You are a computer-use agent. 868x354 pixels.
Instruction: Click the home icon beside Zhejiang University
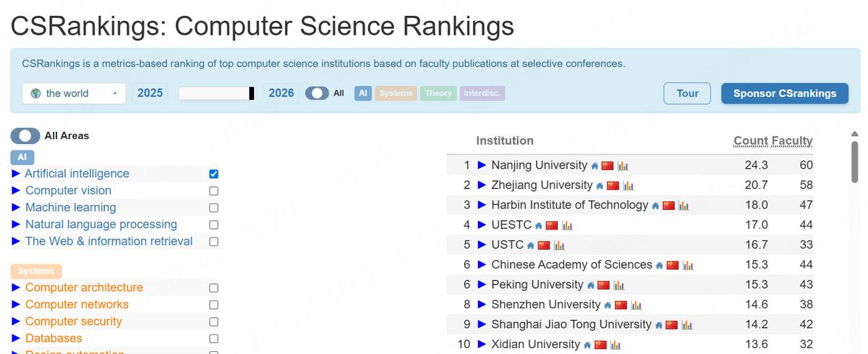[600, 186]
